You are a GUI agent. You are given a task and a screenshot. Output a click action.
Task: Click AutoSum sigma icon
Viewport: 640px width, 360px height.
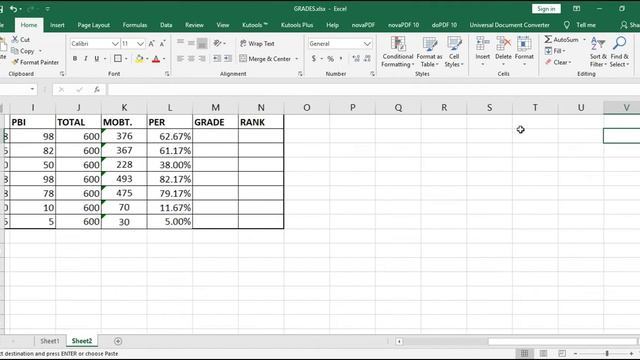(548, 39)
